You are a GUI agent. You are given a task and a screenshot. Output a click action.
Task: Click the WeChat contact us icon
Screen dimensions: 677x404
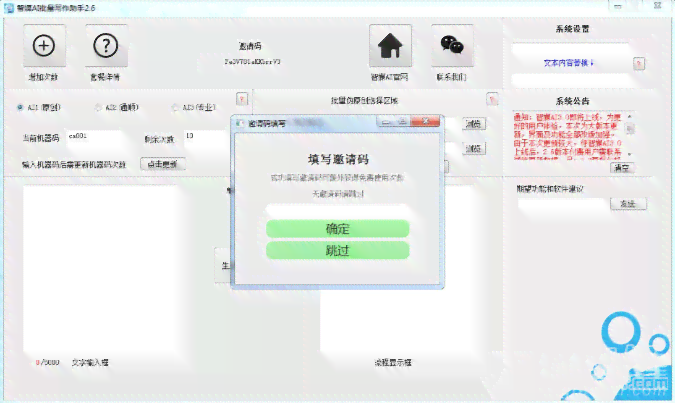452,46
